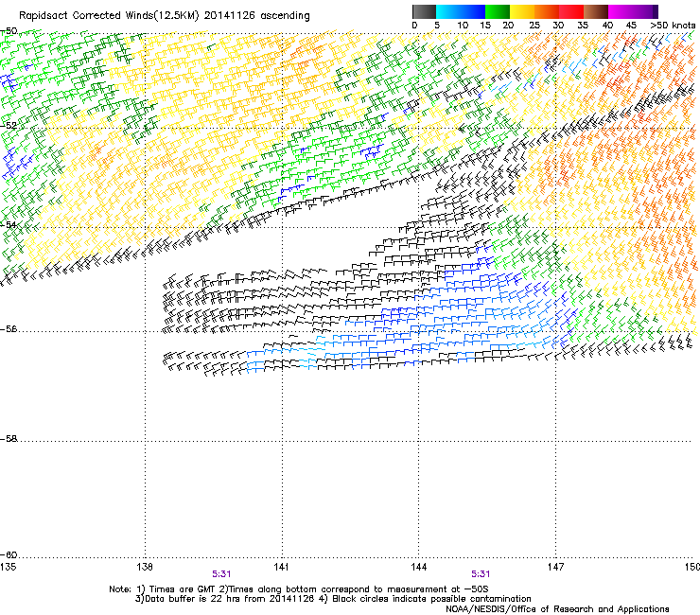Click the date text '20141126 ascending'
This screenshot has width=700, height=615.
click(x=256, y=15)
